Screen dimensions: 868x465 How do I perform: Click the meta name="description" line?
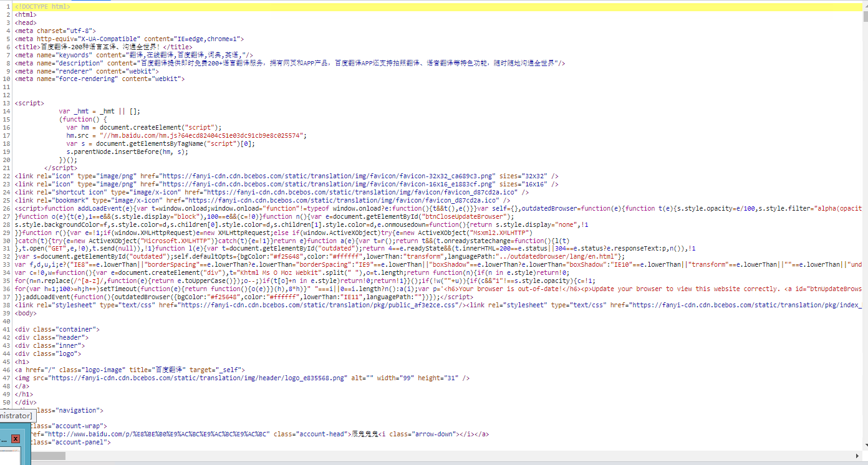pos(290,63)
